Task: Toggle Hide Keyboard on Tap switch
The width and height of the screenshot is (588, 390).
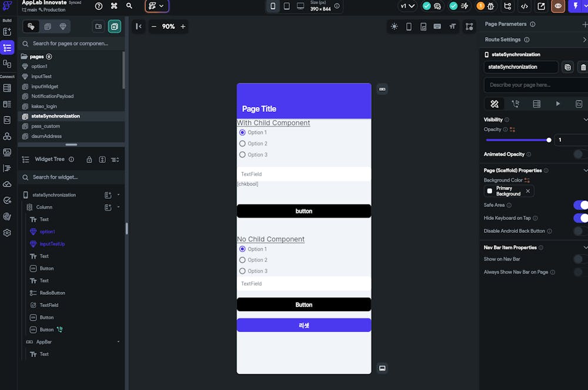Action: click(x=580, y=218)
